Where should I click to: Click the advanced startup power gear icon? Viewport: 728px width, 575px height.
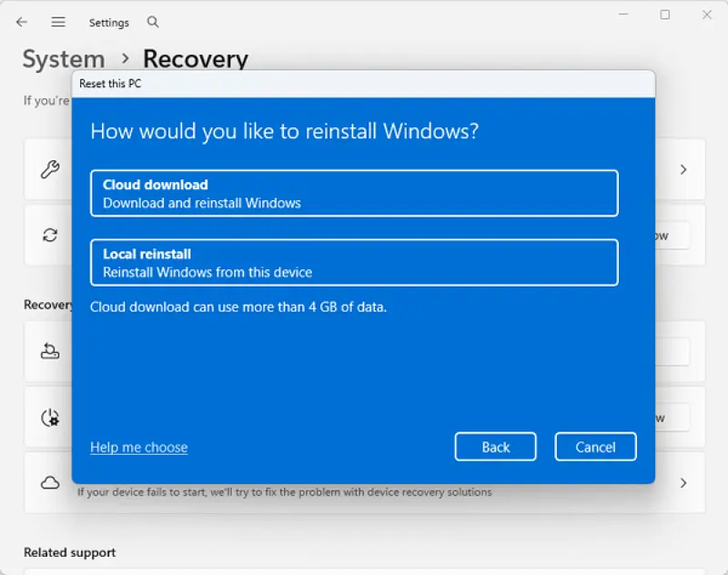[50, 418]
